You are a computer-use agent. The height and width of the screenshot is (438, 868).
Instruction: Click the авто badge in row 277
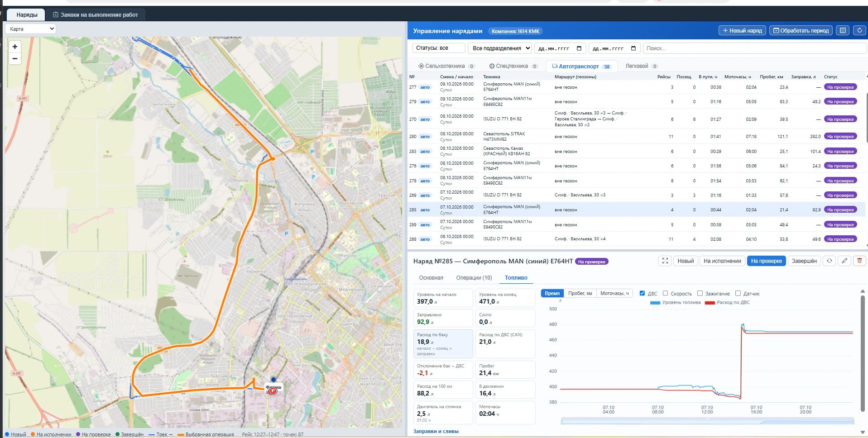425,87
